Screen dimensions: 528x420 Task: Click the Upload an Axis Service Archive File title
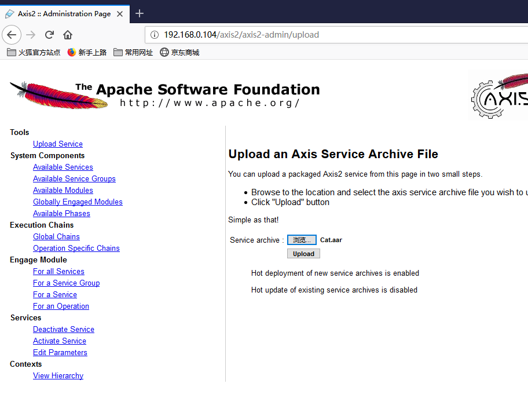point(333,154)
